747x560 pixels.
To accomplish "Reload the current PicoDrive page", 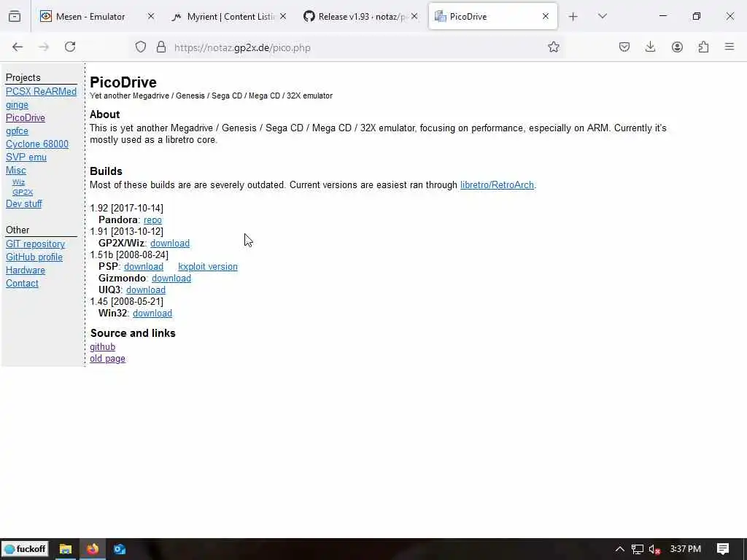I will coord(70,47).
